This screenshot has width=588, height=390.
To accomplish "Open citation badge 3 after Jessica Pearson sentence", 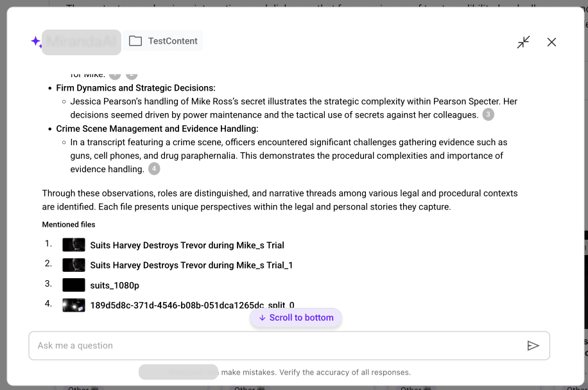I will coord(487,114).
